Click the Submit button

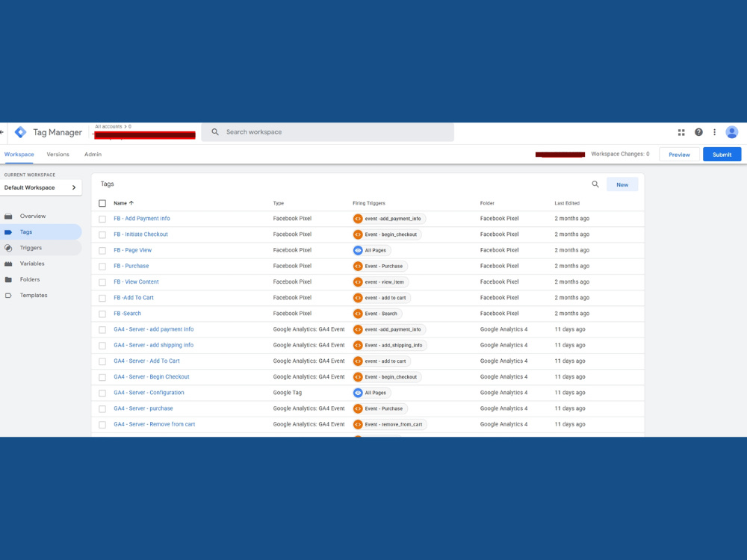click(x=722, y=155)
